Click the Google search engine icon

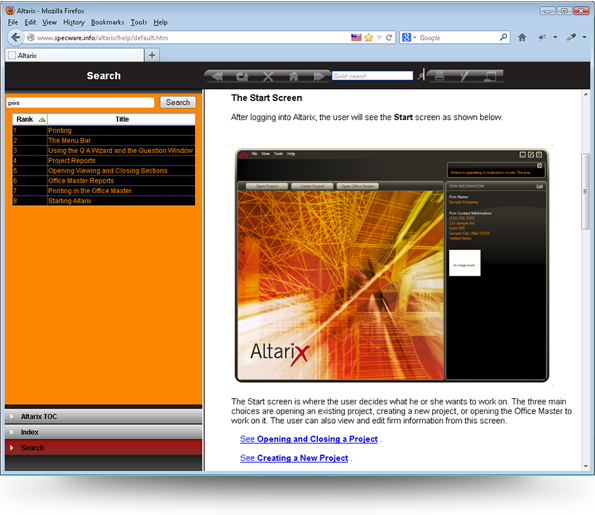tap(406, 37)
